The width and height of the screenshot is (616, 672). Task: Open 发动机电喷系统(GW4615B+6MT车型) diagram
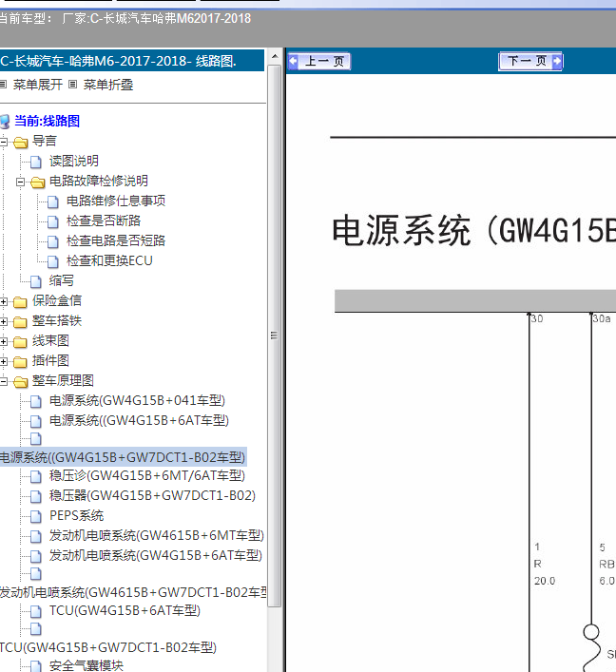tap(157, 535)
